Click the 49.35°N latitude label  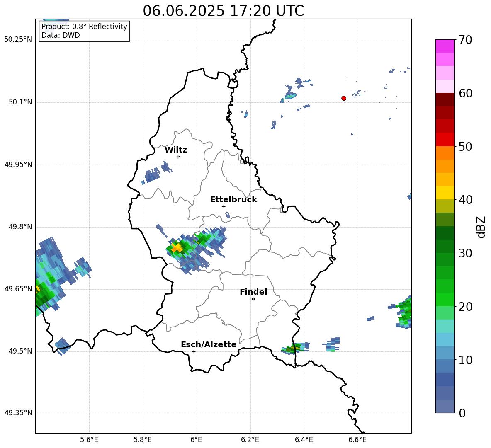pos(18,413)
